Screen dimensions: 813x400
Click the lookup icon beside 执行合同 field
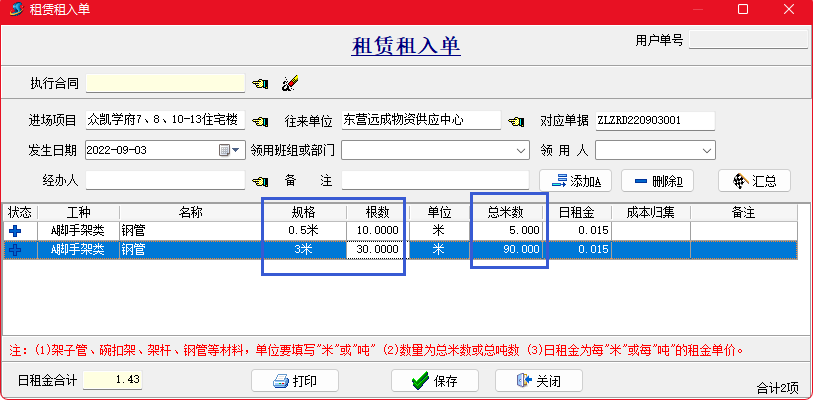[x=261, y=83]
